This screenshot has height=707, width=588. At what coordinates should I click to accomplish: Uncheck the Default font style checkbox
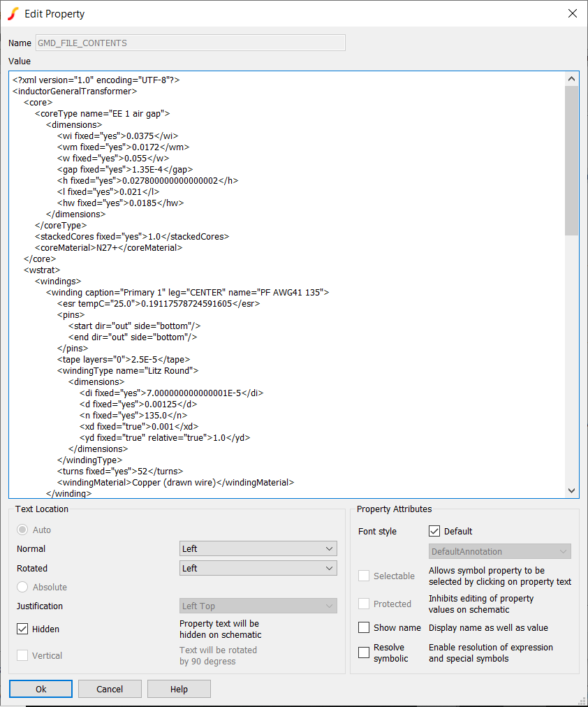pos(434,531)
